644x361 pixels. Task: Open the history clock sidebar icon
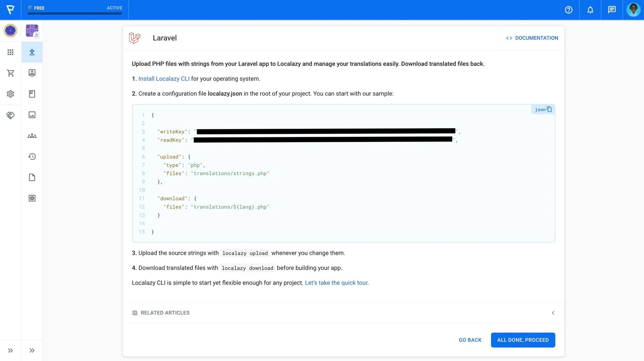click(x=32, y=157)
